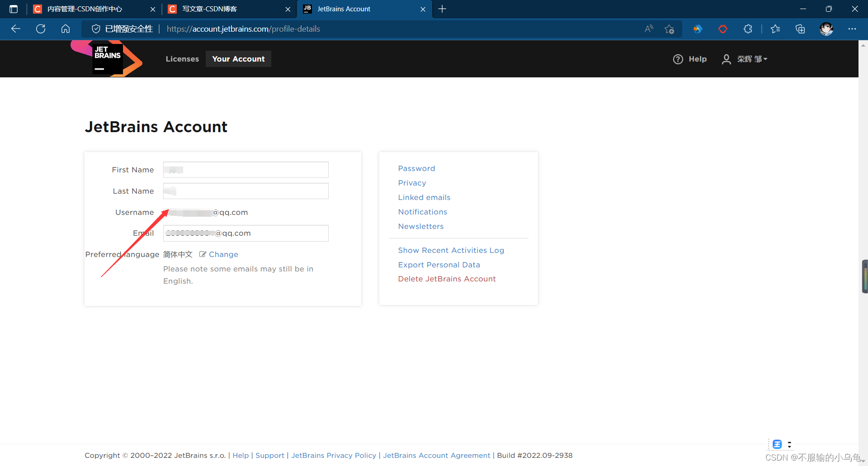The image size is (868, 466).
Task: Open the Your Account menu item
Action: tap(238, 59)
